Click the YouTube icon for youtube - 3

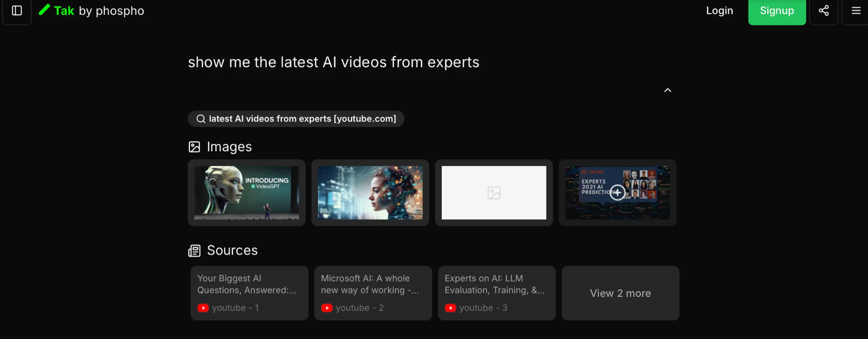point(450,308)
